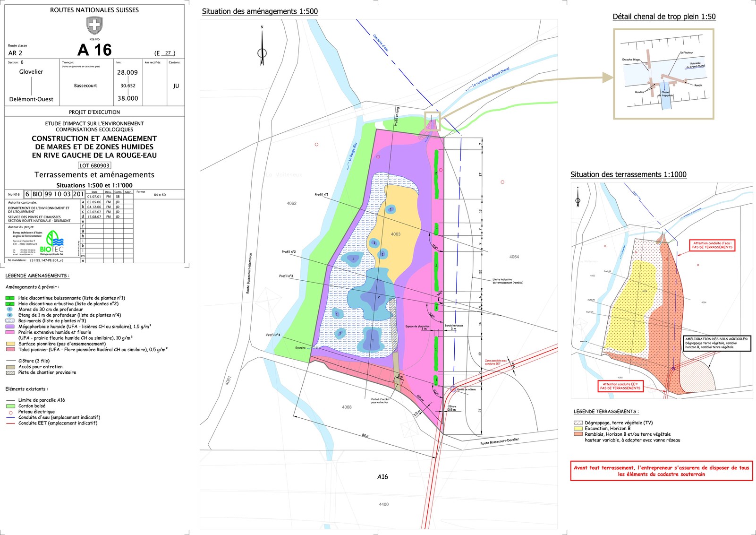The image size is (756, 535).
Task: Click the 'Déflecteur' label in the detail inset
Action: click(687, 52)
